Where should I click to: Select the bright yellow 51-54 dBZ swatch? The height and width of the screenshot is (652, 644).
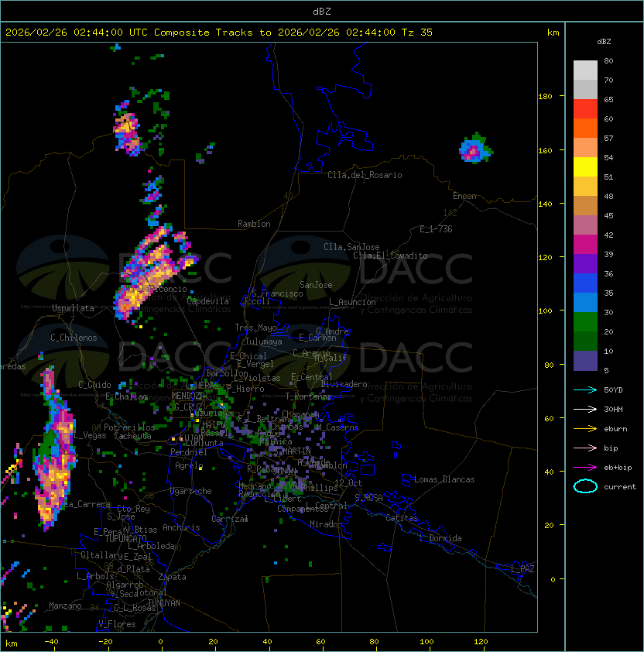click(x=585, y=167)
